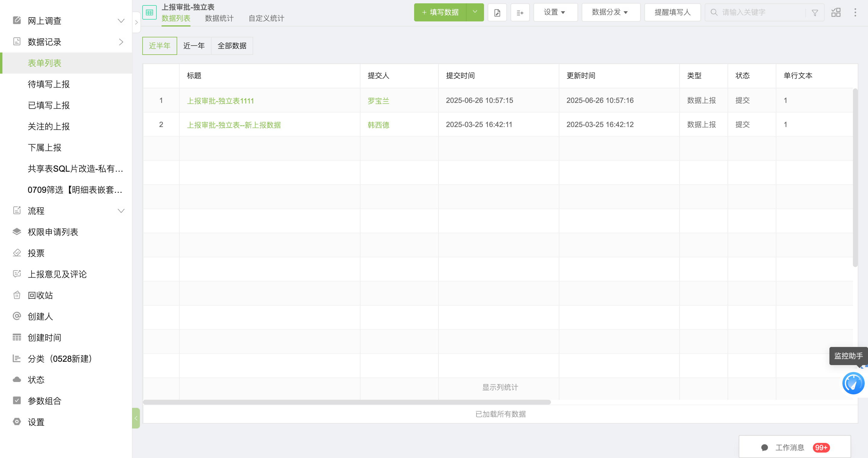Open the three-dot more options menu
Image resolution: width=868 pixels, height=458 pixels.
855,12
